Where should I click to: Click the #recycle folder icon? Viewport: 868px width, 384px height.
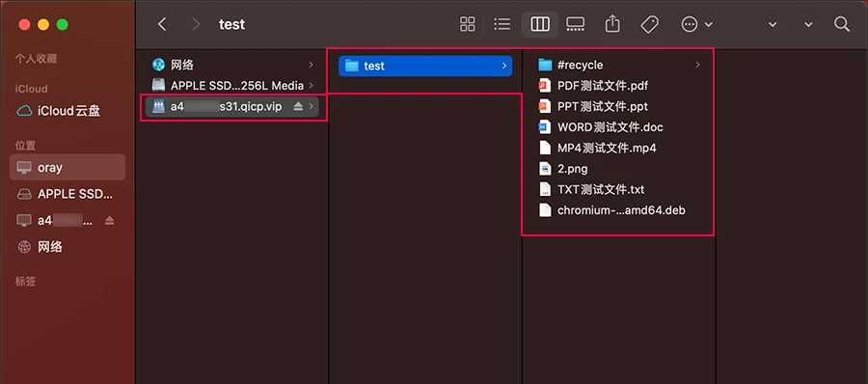[x=545, y=65]
